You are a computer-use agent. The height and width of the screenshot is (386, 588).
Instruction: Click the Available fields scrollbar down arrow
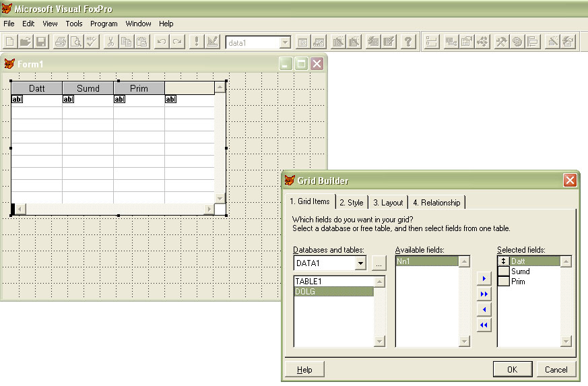pos(464,341)
